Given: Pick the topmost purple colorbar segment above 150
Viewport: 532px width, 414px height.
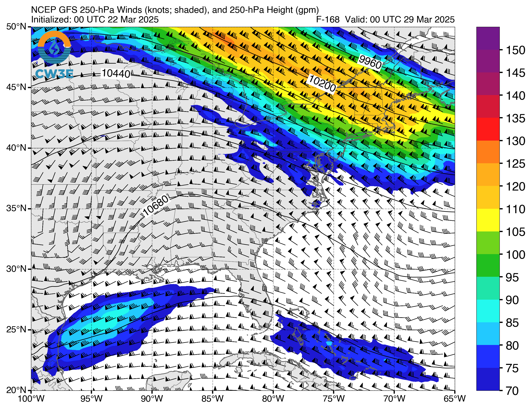Looking at the screenshot, I should point(488,39).
